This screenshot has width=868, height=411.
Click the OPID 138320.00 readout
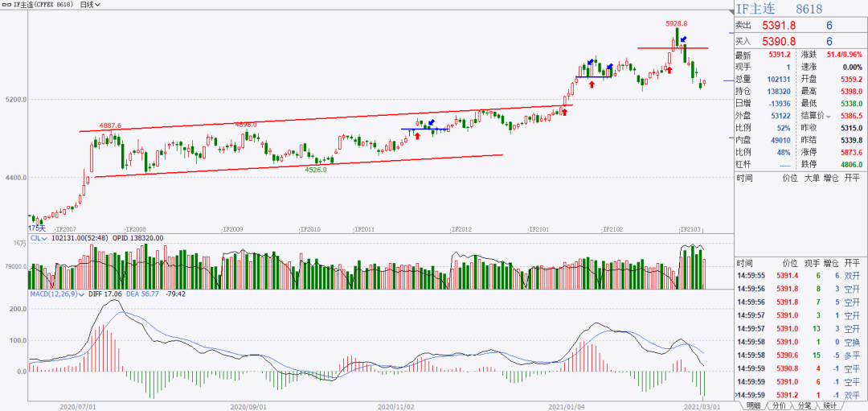tap(138, 237)
